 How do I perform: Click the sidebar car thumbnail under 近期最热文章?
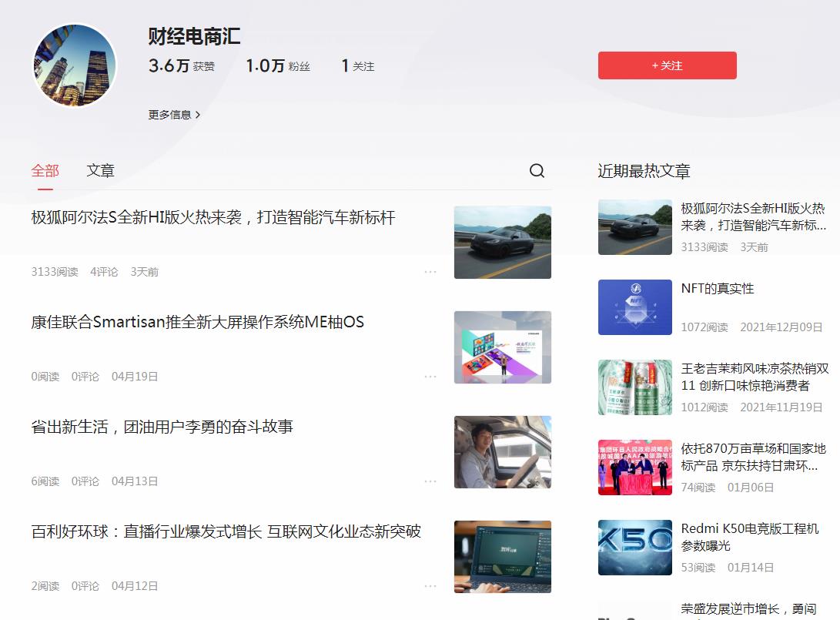click(635, 227)
